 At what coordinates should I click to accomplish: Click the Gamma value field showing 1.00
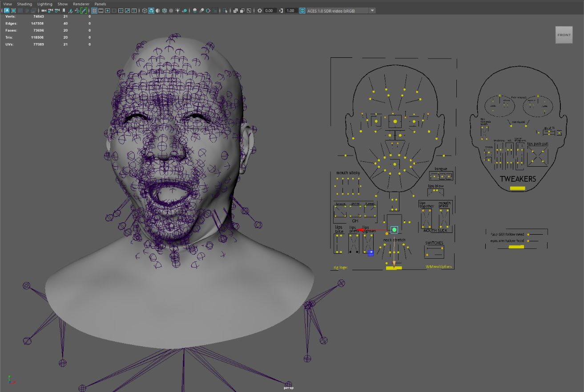290,11
